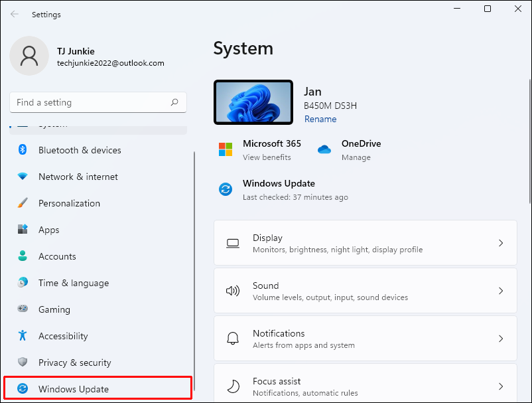
Task: Open Network & internet section
Action: (98, 177)
